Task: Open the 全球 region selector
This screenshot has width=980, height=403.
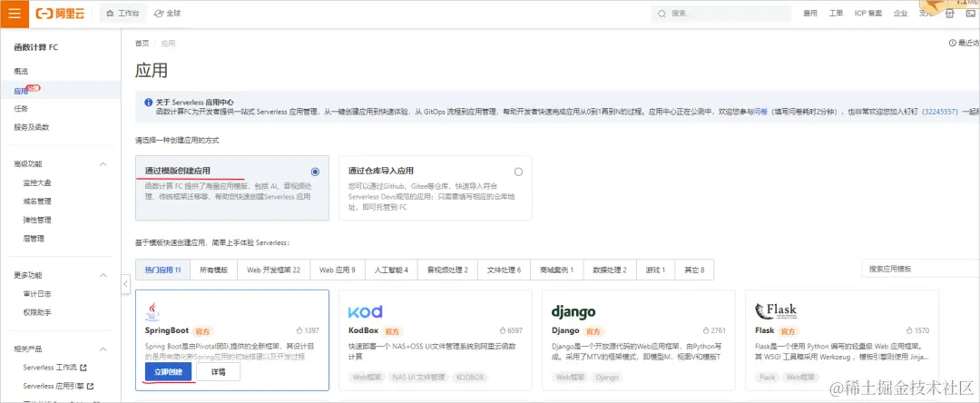Action: (x=168, y=13)
